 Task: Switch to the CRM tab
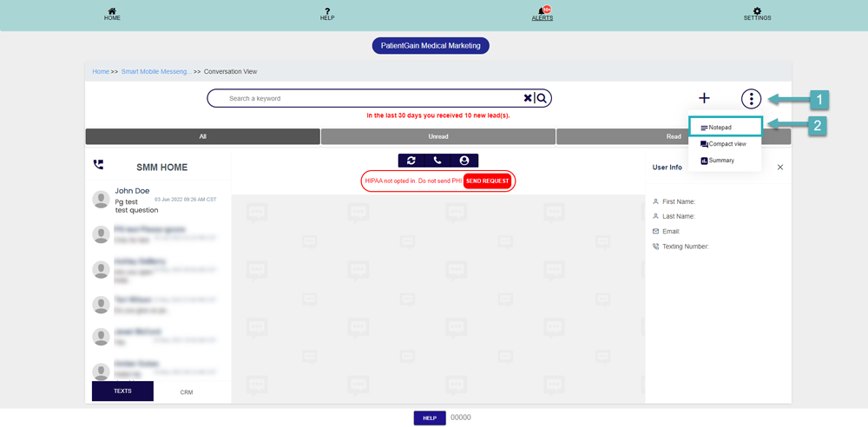coord(187,392)
